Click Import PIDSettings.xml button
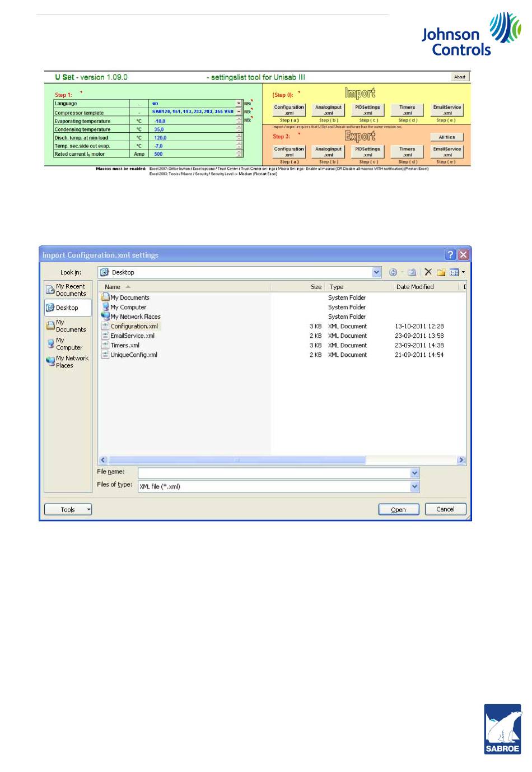 tap(367, 110)
